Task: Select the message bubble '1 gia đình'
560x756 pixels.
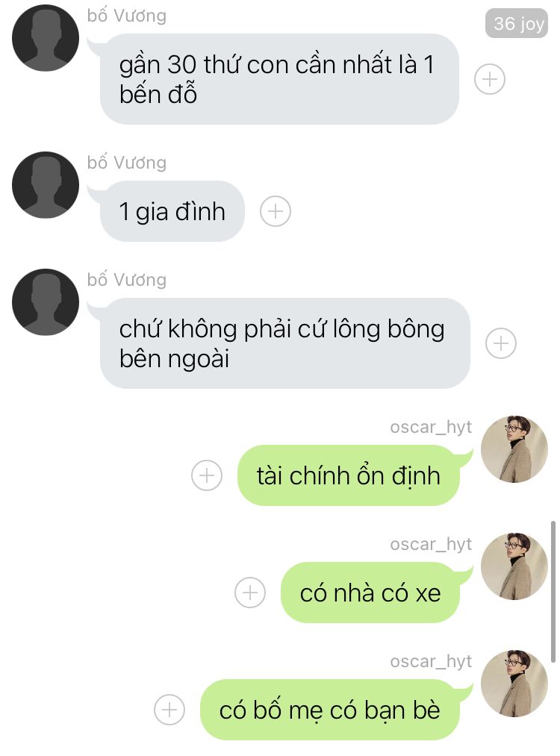Action: [172, 211]
